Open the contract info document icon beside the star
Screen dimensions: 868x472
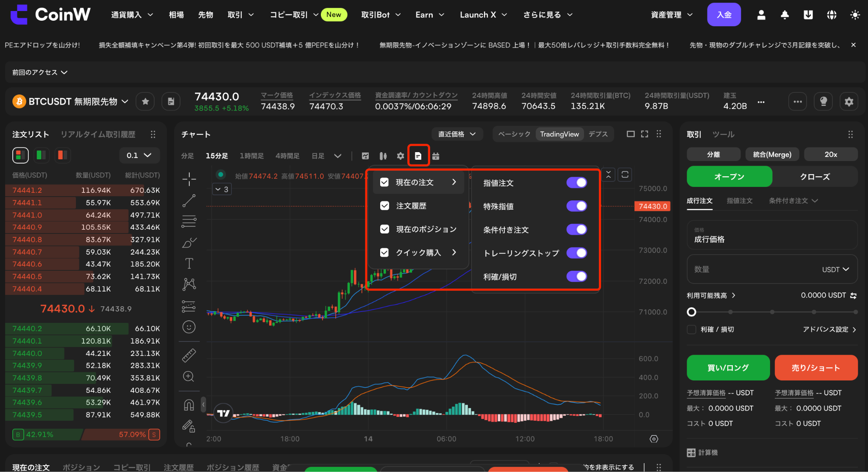click(x=171, y=102)
